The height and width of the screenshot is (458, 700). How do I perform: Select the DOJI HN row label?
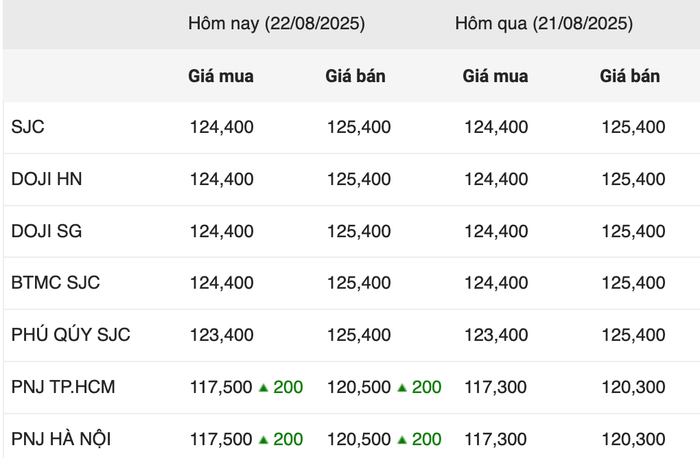(46, 179)
